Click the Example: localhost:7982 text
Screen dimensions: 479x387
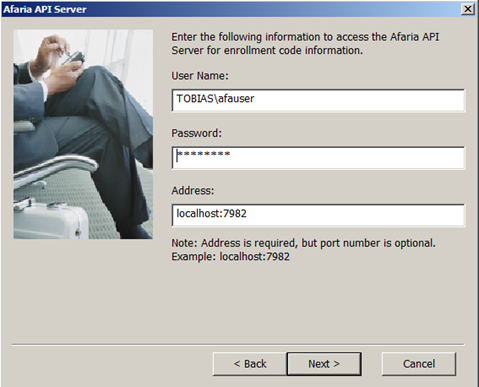click(230, 257)
